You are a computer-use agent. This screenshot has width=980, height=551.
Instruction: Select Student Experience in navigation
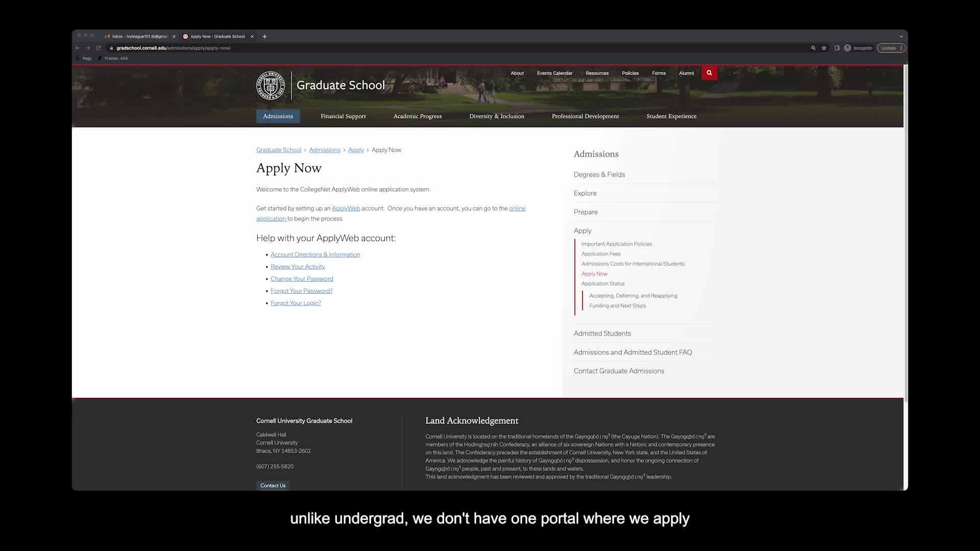tap(671, 116)
